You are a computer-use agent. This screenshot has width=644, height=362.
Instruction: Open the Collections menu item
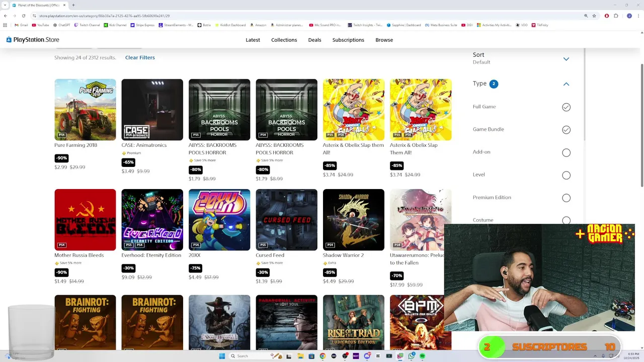284,40
